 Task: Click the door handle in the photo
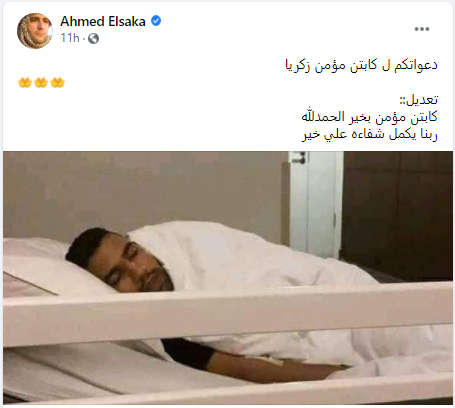(299, 158)
